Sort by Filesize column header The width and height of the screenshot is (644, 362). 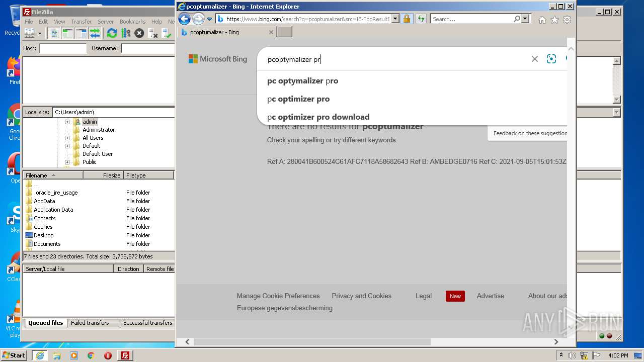(x=104, y=175)
